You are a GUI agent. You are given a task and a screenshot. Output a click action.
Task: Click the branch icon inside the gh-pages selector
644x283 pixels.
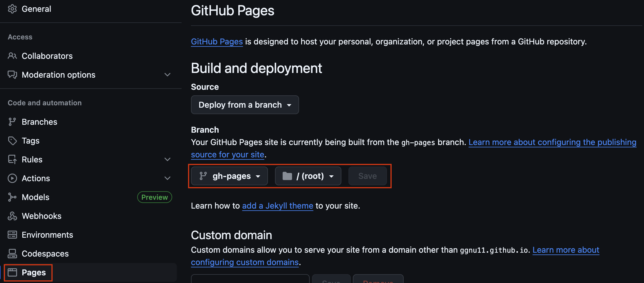pyautogui.click(x=203, y=176)
